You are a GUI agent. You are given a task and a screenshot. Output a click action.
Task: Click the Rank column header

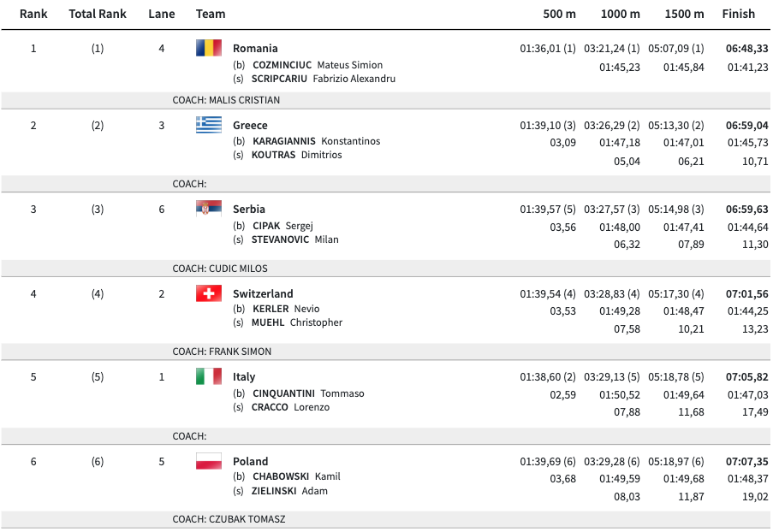pos(33,14)
